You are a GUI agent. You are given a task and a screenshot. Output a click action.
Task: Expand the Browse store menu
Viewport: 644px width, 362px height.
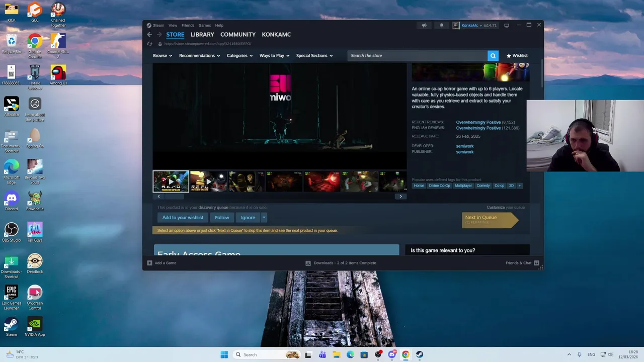(163, 56)
